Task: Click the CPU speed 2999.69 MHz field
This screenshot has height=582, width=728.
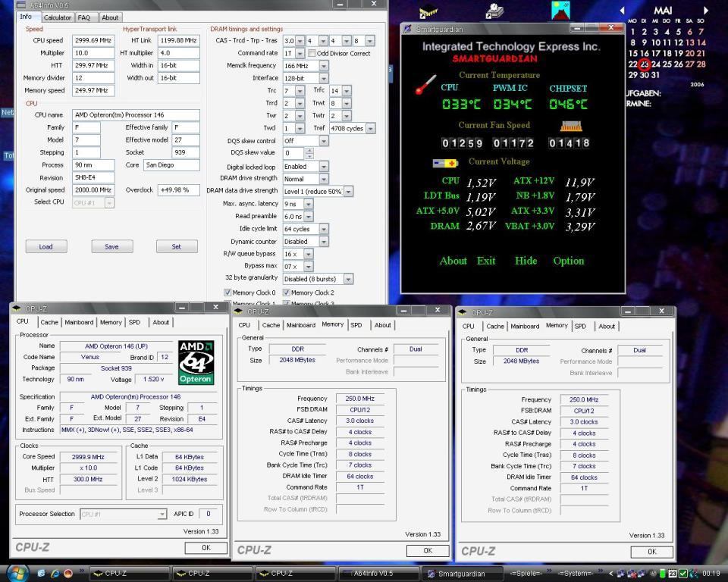Action: 93,40
